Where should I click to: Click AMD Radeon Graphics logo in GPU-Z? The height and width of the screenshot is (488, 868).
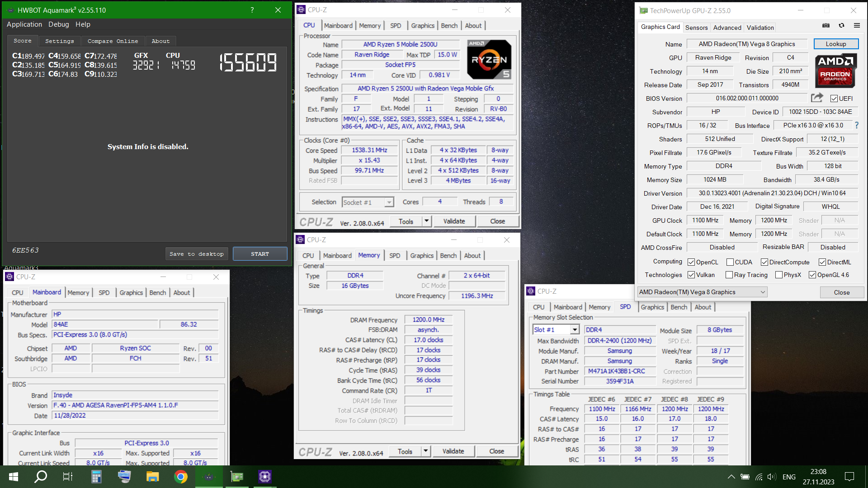835,71
